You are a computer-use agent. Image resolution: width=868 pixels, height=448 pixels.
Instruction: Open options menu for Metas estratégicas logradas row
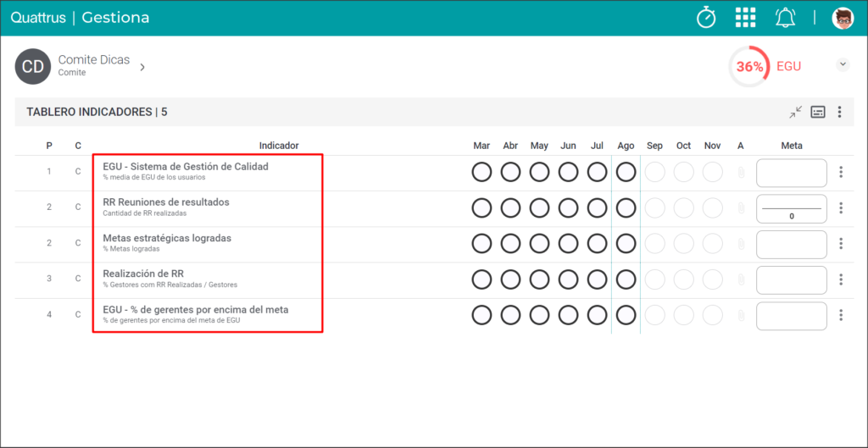(841, 243)
